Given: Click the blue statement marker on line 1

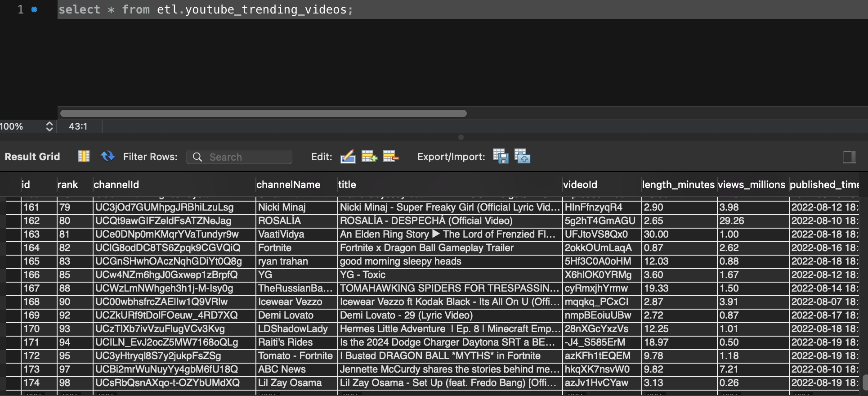Looking at the screenshot, I should pos(34,9).
